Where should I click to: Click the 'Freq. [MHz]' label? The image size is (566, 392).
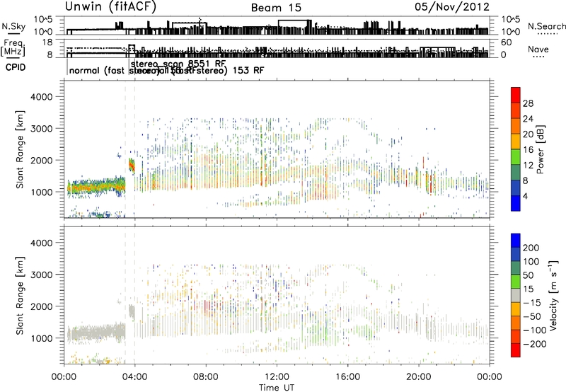[13, 47]
